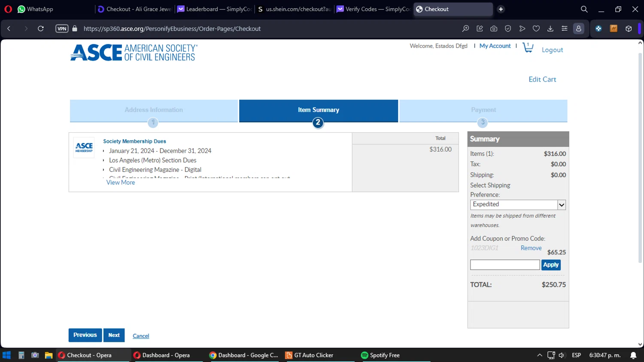644x362 pixels.
Task: Go forward one page
Action: [x=26, y=29]
